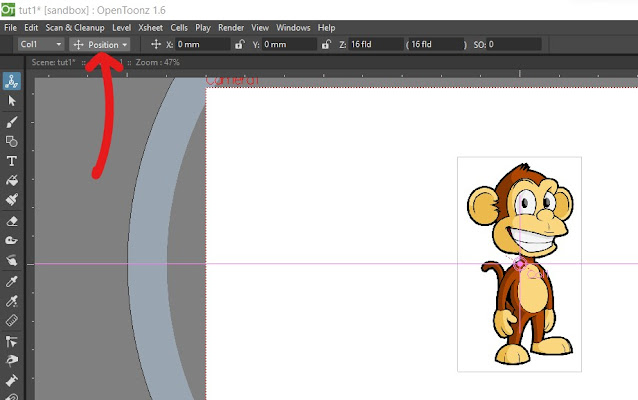Click the pink center pivot point

520,264
